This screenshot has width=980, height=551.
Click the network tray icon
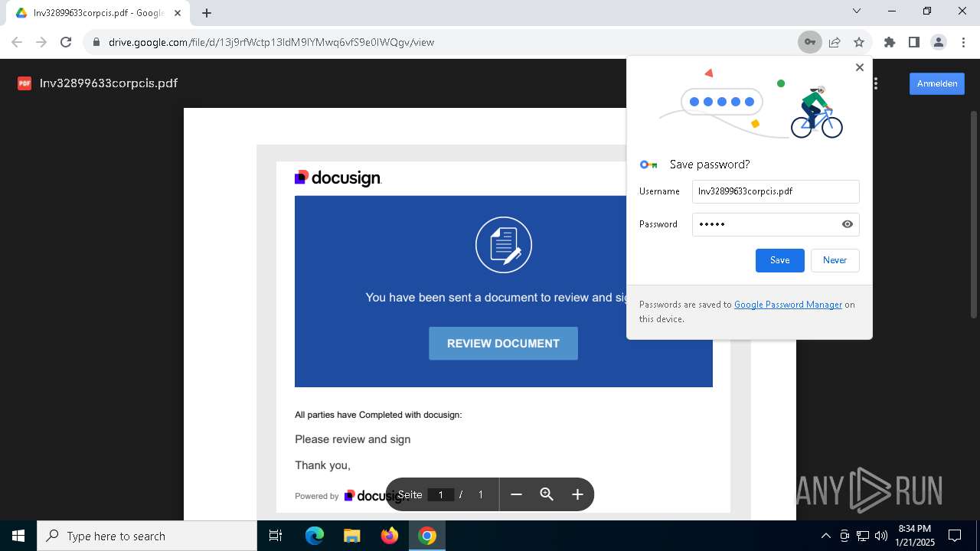coord(863,536)
